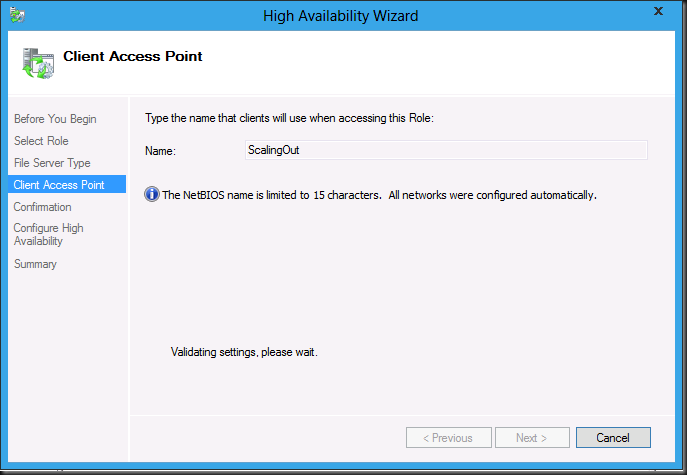Cancel the wizard

point(613,437)
